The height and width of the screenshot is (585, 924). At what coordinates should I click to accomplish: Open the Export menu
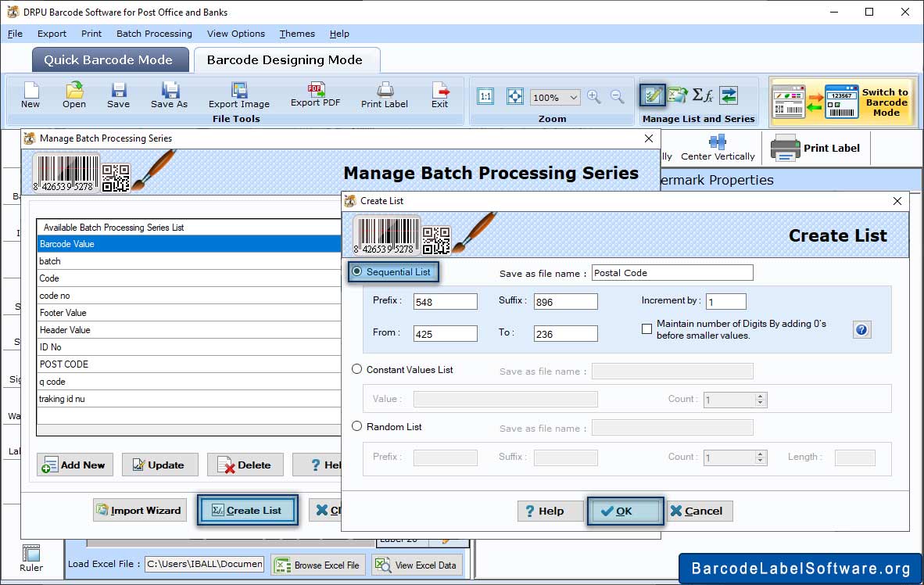(52, 34)
